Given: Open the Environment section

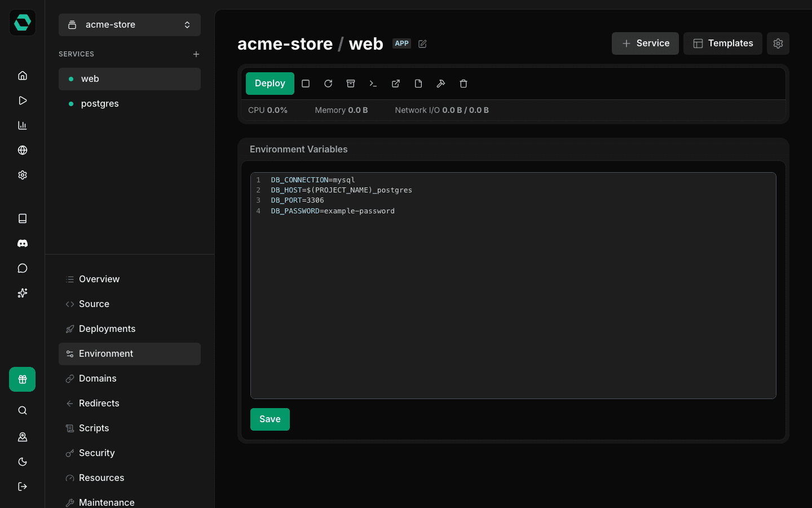Looking at the screenshot, I should (x=130, y=354).
